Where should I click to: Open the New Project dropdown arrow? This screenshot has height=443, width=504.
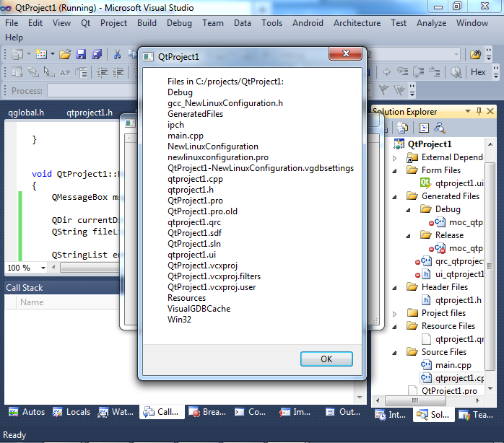[29, 53]
